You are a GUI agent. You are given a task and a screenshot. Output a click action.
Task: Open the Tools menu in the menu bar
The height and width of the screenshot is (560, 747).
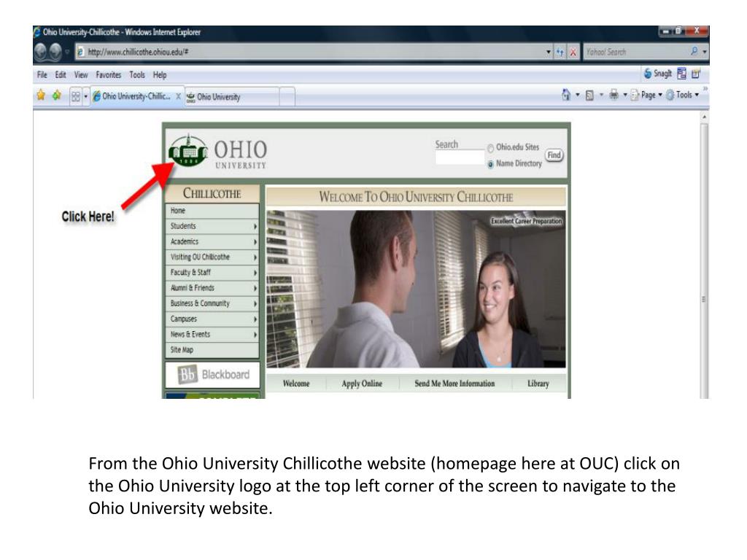137,75
